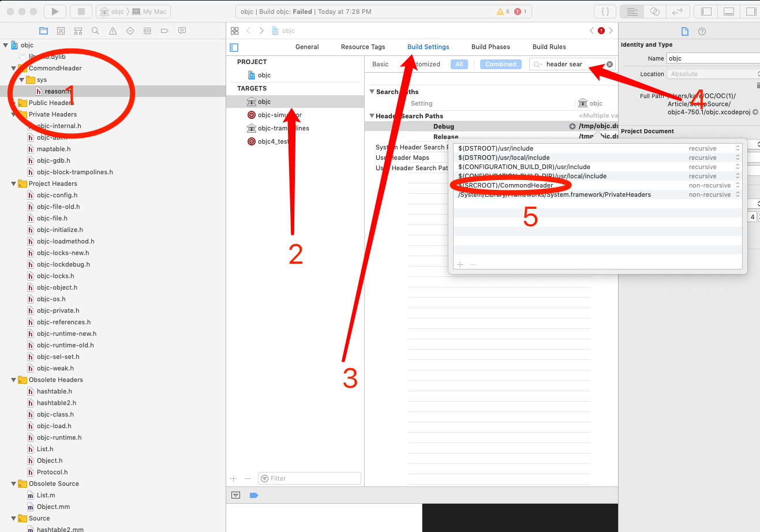Show the Breakpoint navigator
760x532 pixels.
click(164, 31)
